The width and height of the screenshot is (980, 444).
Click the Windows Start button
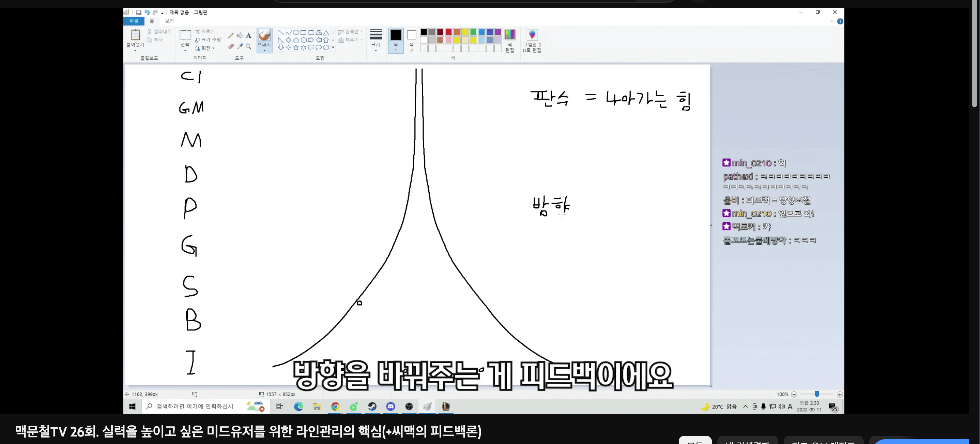pyautogui.click(x=133, y=407)
